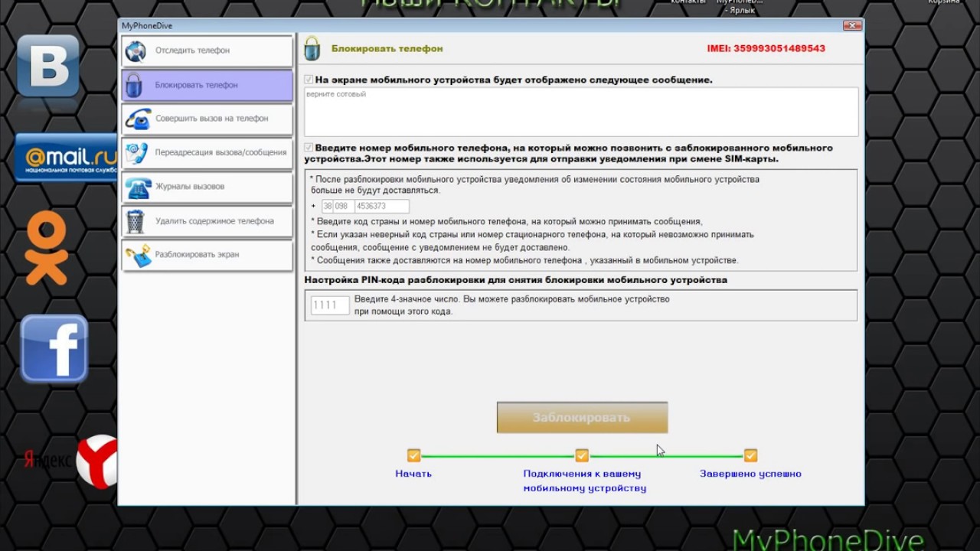Click the PIN code field 1111

coord(329,305)
